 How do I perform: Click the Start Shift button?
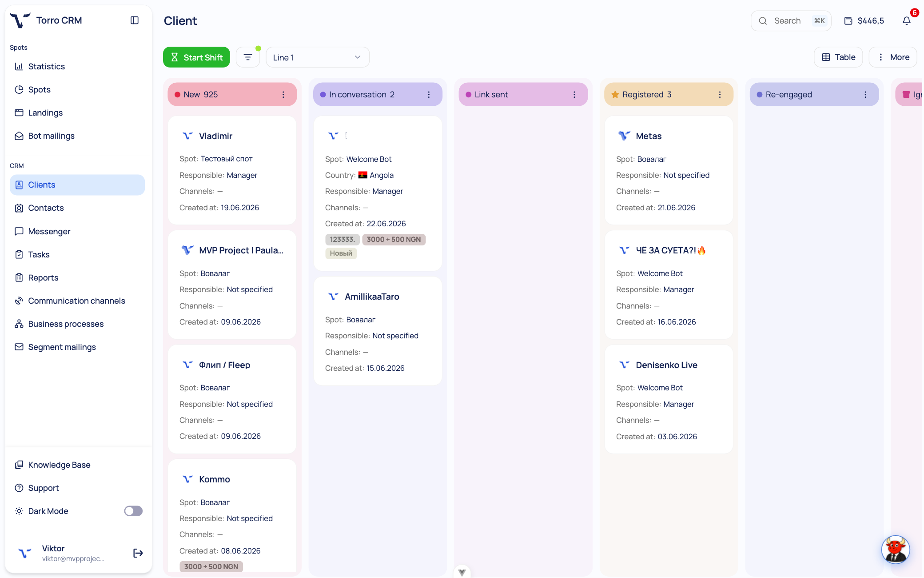coord(196,57)
